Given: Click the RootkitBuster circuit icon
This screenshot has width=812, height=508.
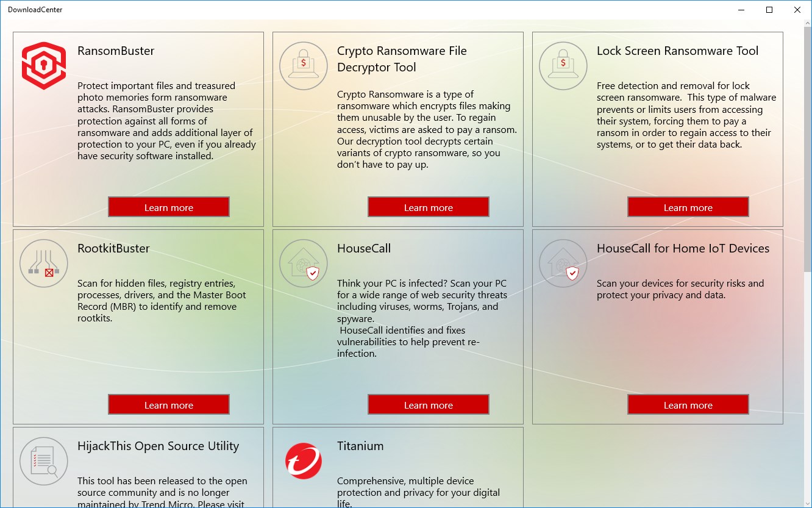Looking at the screenshot, I should pos(44,263).
